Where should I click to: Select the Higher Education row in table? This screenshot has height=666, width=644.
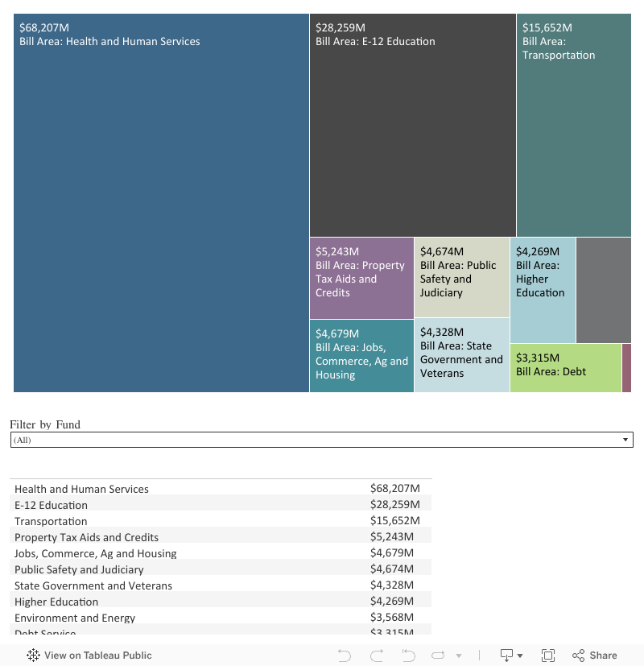(x=56, y=602)
